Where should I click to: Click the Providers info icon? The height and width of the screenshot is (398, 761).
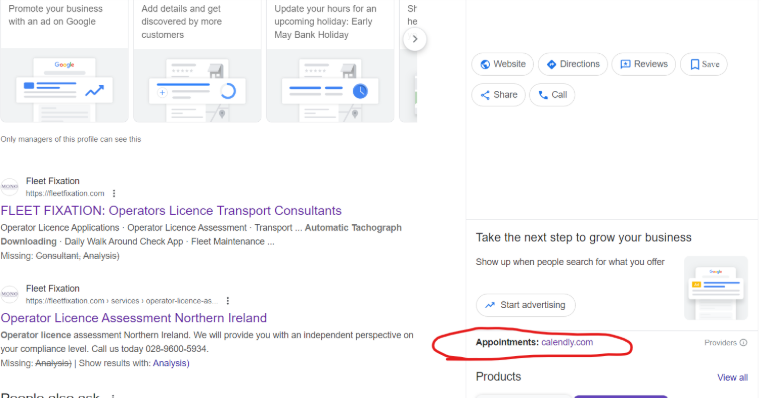coord(743,343)
